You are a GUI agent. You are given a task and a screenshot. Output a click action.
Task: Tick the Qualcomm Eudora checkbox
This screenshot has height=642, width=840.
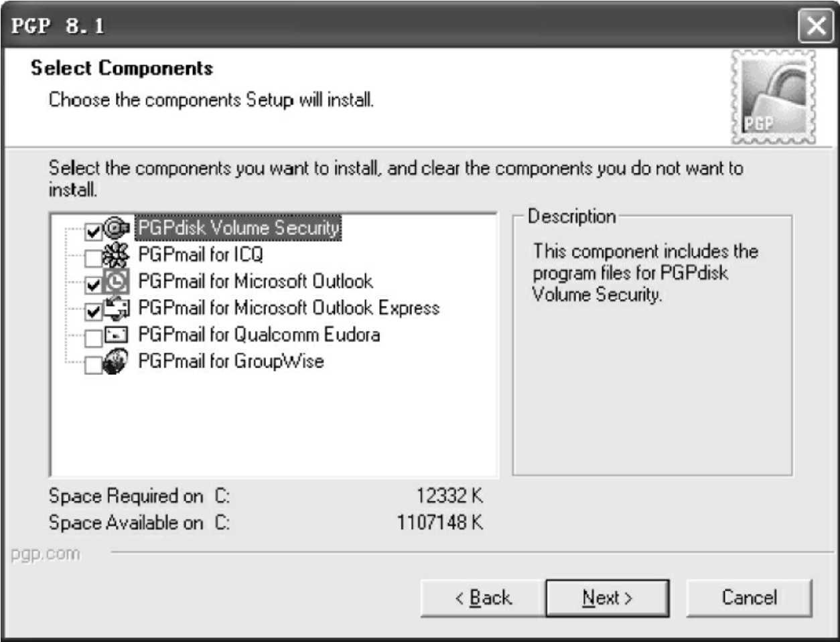point(94,338)
